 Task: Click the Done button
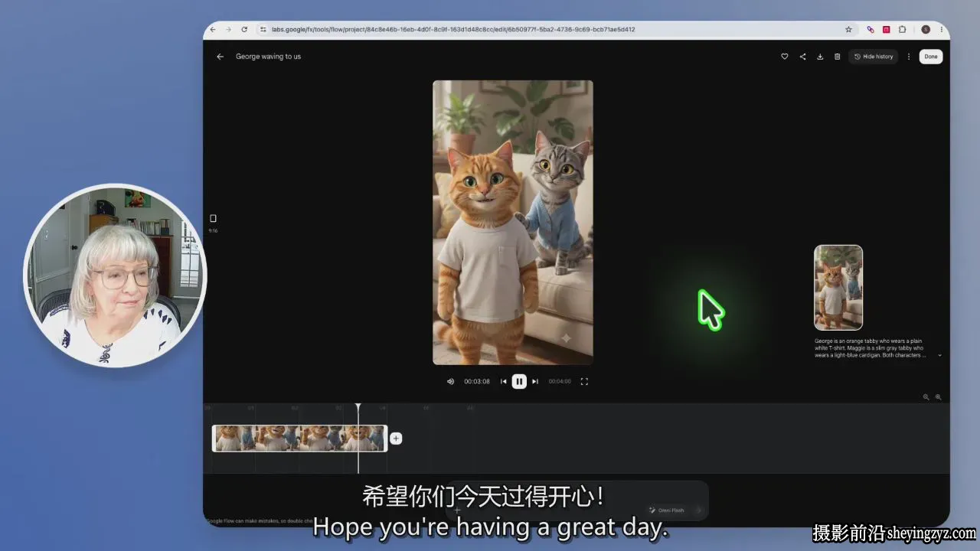tap(931, 57)
